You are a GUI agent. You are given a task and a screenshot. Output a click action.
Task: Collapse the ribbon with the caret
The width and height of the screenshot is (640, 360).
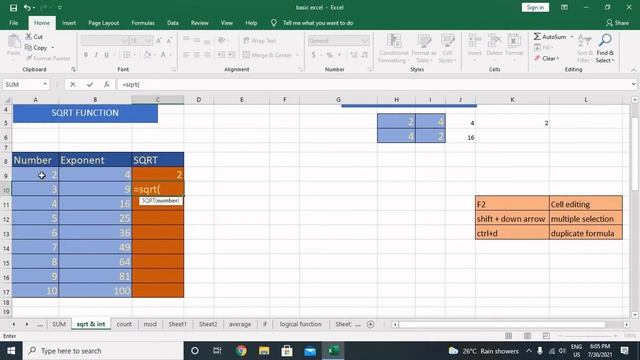tap(633, 70)
